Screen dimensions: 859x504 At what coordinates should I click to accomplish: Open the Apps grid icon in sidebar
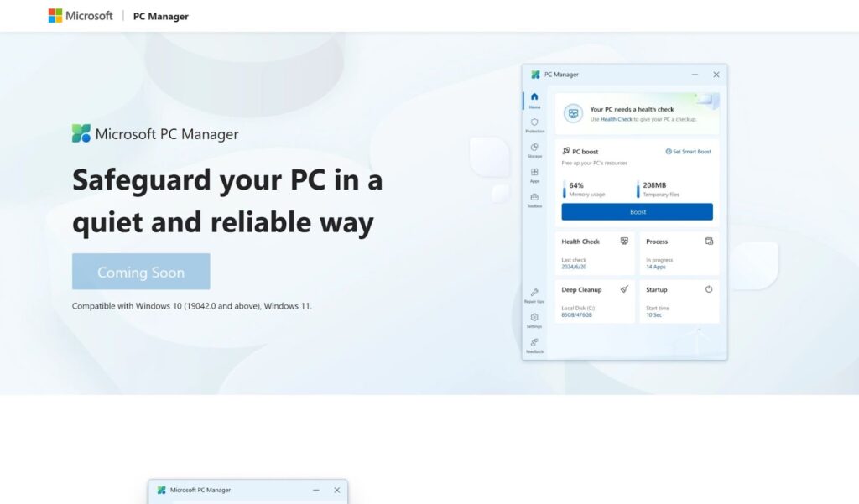pos(534,174)
